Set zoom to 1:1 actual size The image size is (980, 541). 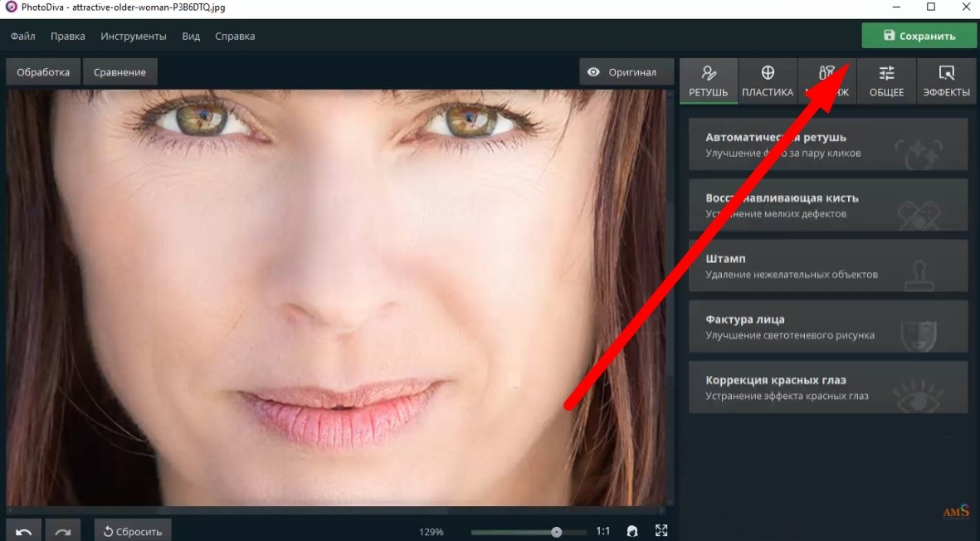click(603, 531)
